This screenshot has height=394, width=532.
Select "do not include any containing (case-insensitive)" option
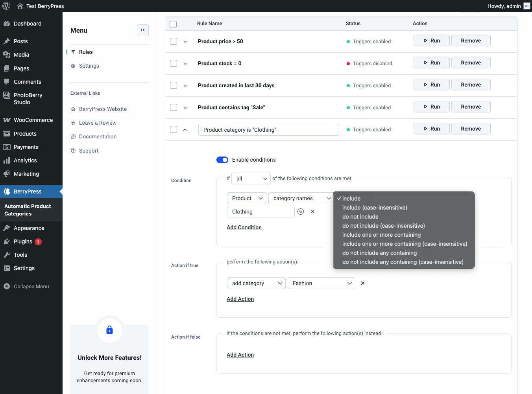pyautogui.click(x=404, y=262)
